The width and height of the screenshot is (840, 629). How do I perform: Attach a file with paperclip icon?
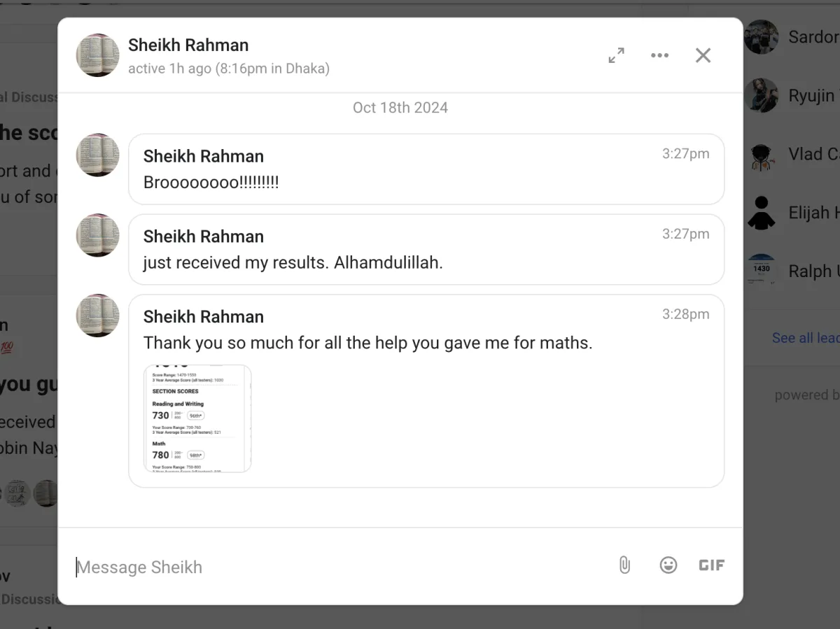click(624, 565)
